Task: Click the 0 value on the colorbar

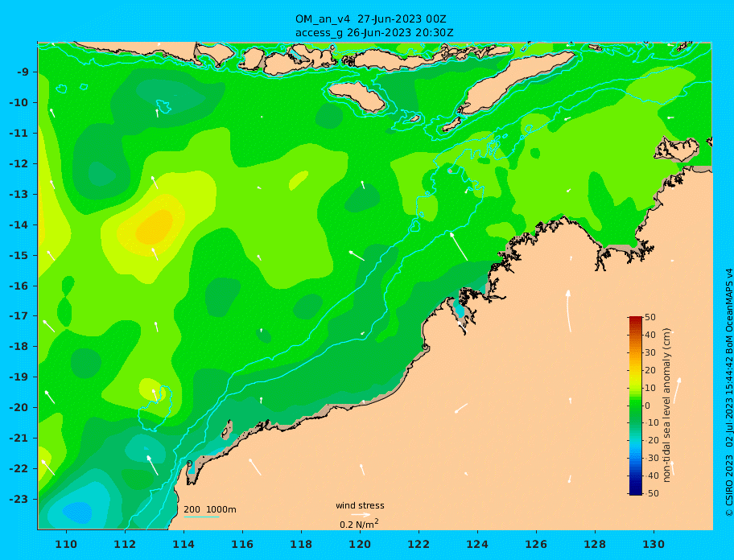Action: pos(647,406)
